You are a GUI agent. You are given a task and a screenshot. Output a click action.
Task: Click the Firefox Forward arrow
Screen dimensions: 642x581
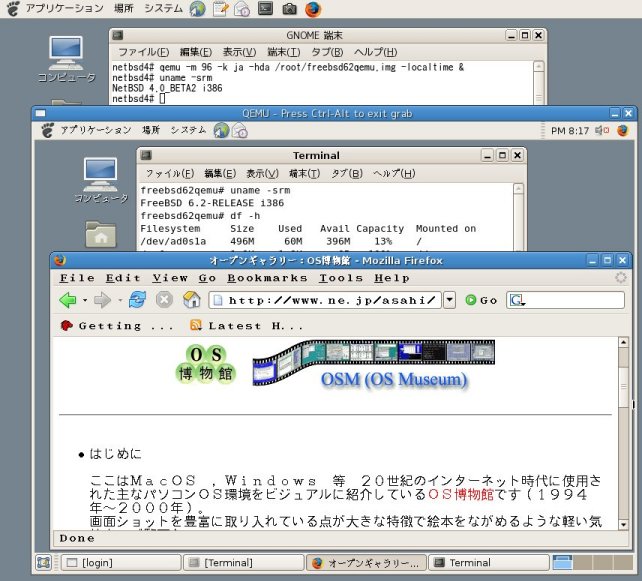point(102,300)
